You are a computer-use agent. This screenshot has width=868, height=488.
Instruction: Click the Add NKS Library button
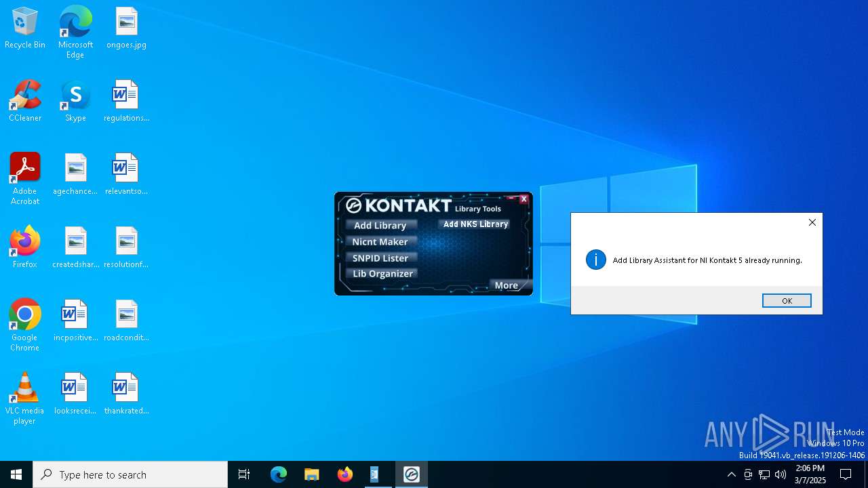point(475,224)
